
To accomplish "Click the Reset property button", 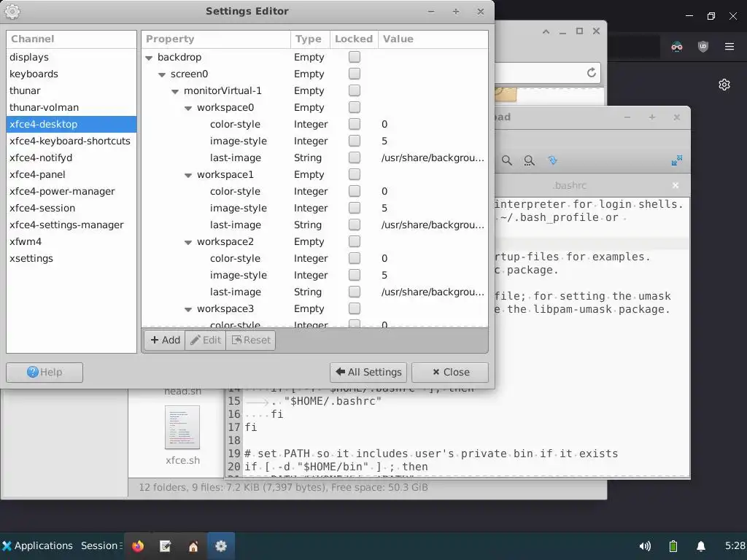I will click(251, 340).
